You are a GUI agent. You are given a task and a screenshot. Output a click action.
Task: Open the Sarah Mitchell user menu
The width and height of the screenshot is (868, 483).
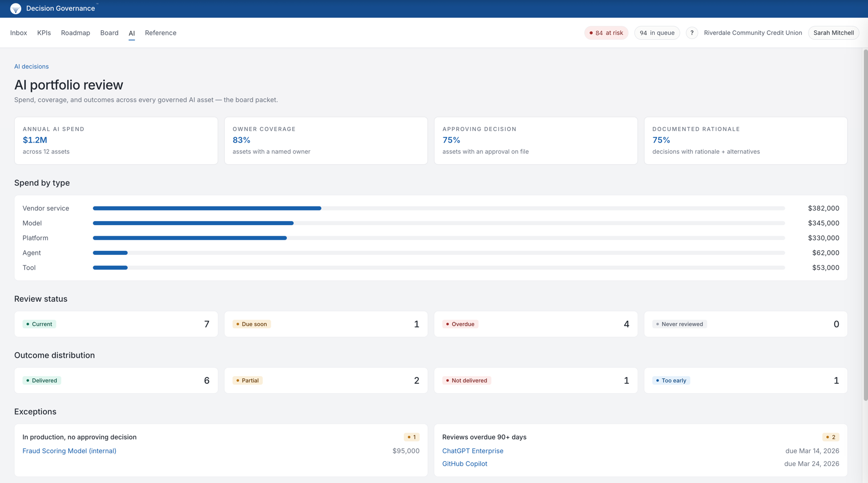(x=833, y=33)
